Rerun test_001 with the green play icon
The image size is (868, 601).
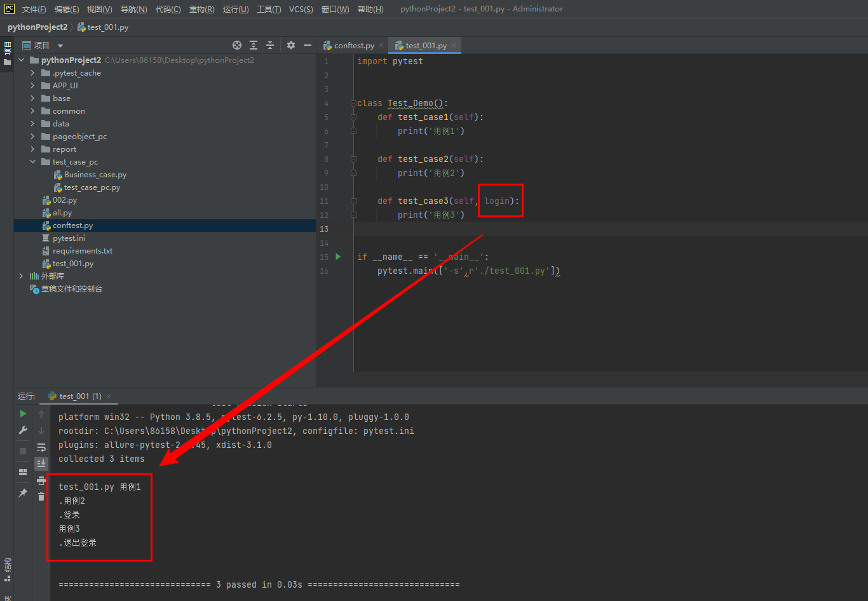23,414
